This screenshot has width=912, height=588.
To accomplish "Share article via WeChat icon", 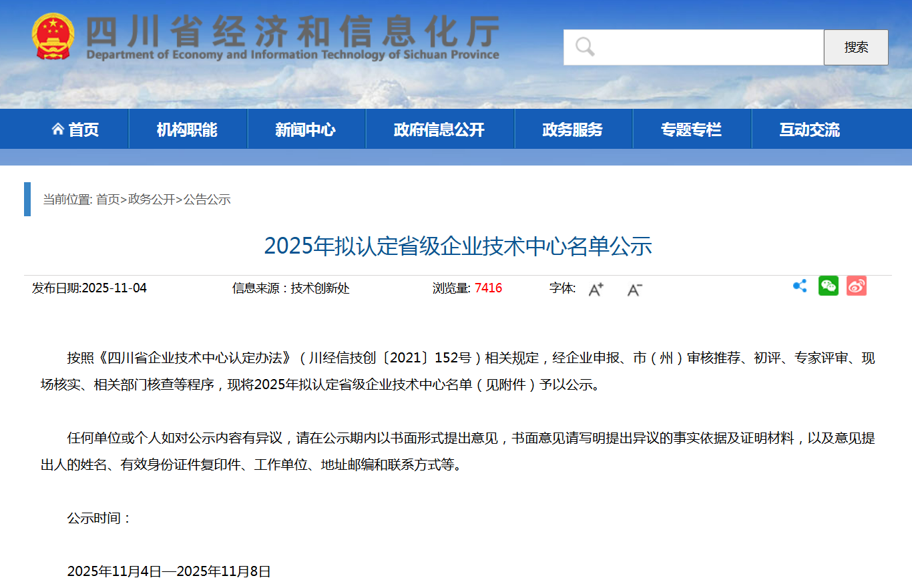I will 829,286.
